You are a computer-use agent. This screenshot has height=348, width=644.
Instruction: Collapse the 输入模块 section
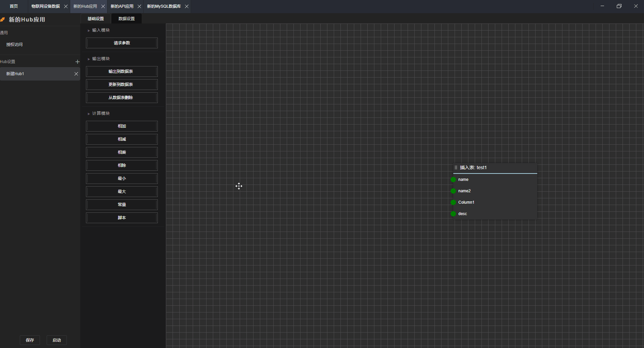[89, 31]
